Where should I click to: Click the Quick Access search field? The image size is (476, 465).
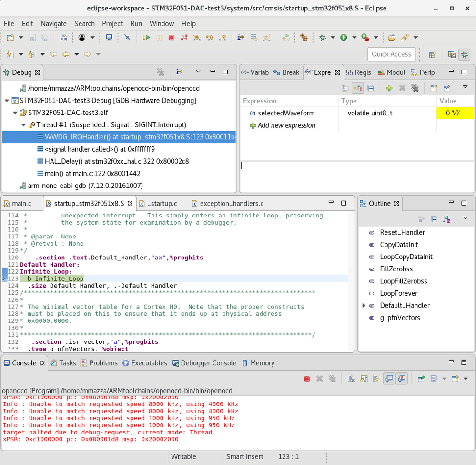pos(391,54)
